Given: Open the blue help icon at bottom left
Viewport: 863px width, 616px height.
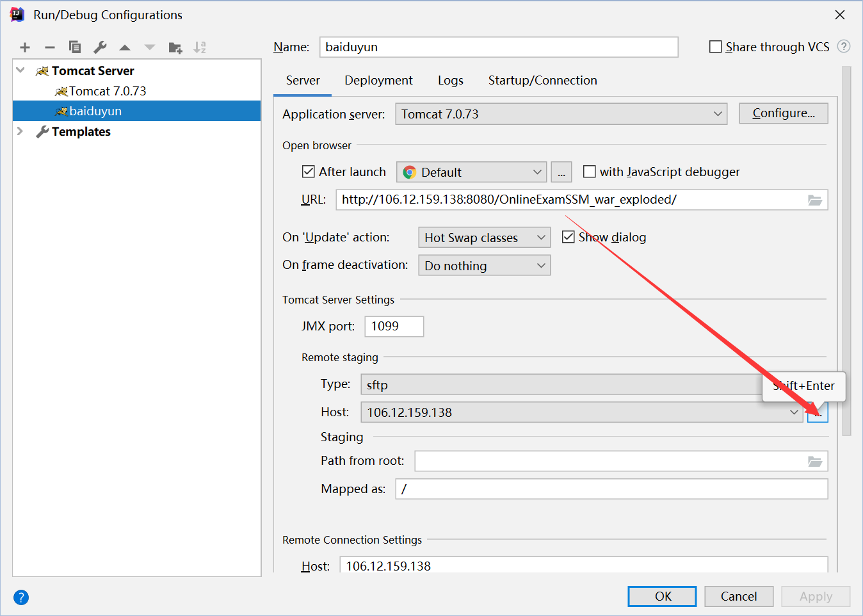Looking at the screenshot, I should (x=21, y=597).
